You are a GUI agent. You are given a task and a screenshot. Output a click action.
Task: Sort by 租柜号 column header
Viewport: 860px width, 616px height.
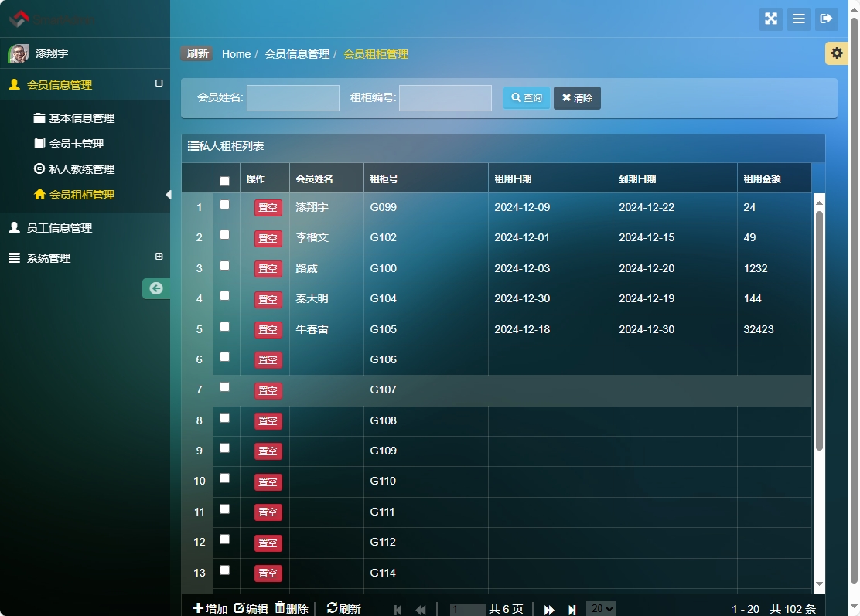(x=425, y=179)
